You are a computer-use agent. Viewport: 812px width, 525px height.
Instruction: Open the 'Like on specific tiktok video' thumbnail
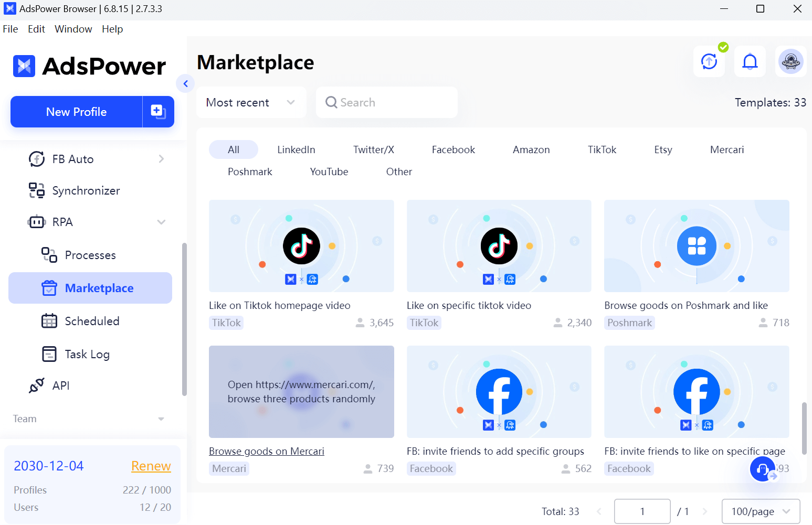pos(499,246)
